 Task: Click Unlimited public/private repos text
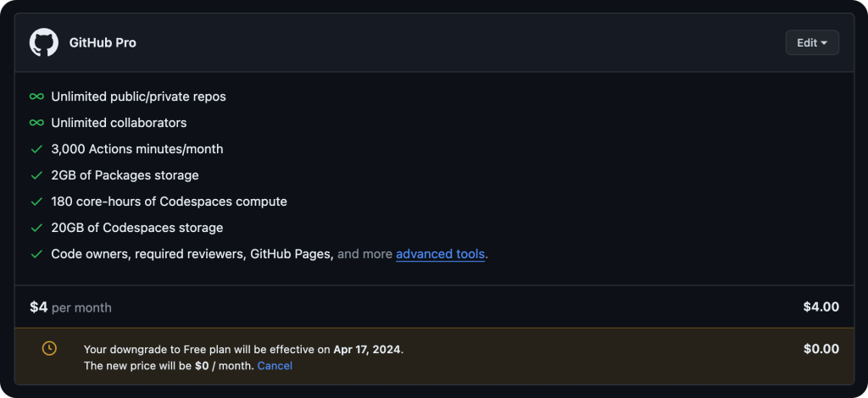click(138, 97)
